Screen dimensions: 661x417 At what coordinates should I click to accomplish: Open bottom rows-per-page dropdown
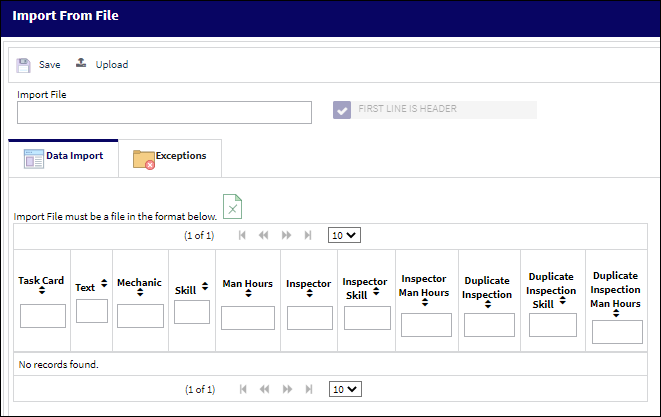(x=345, y=389)
